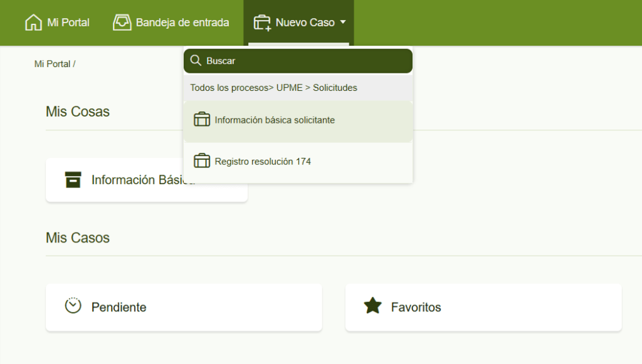Click UPME in the process path
The width and height of the screenshot is (642, 364).
[x=289, y=88]
